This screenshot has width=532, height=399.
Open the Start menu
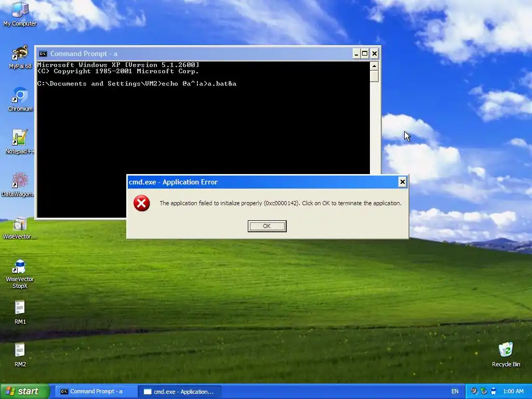[24, 391]
